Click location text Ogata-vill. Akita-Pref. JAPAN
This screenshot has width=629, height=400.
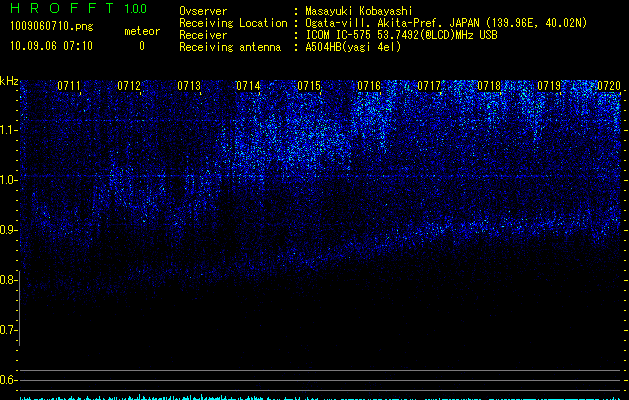tap(392, 23)
